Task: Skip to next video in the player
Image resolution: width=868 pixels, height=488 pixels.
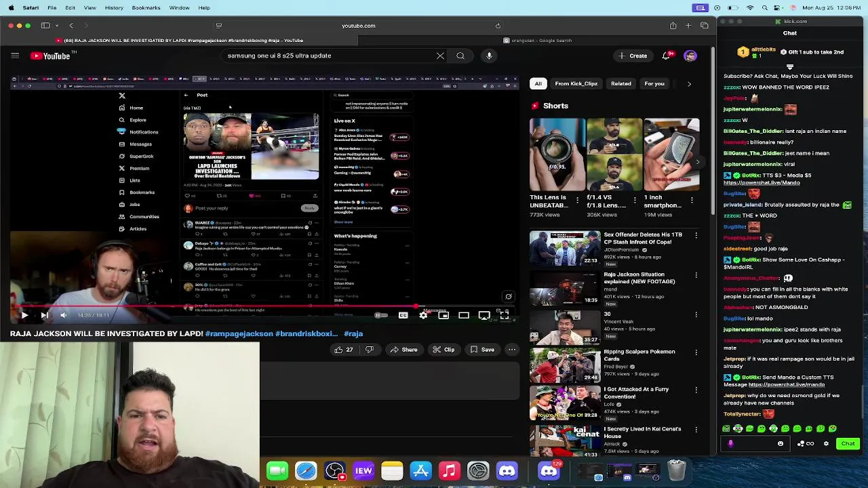Action: (x=44, y=315)
